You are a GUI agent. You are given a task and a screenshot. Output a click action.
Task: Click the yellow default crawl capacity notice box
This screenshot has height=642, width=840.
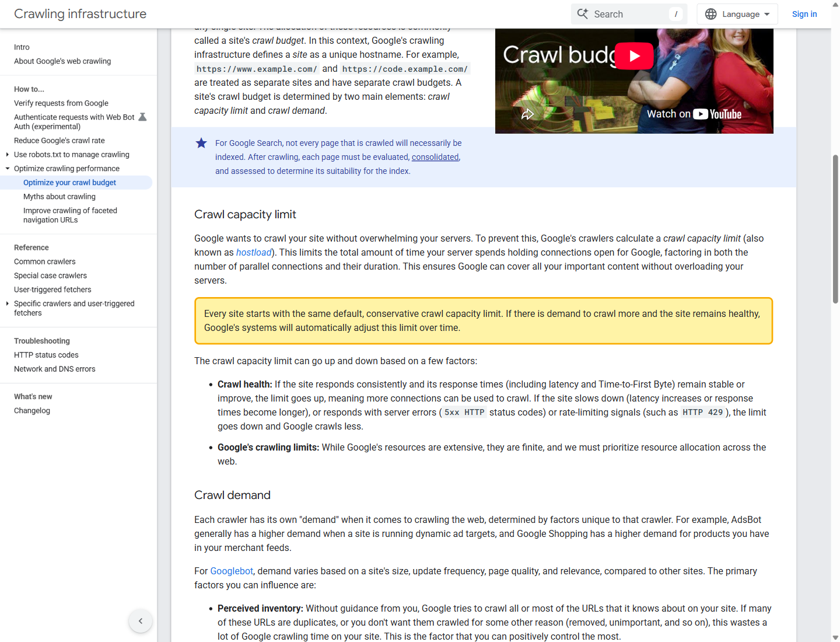[484, 321]
